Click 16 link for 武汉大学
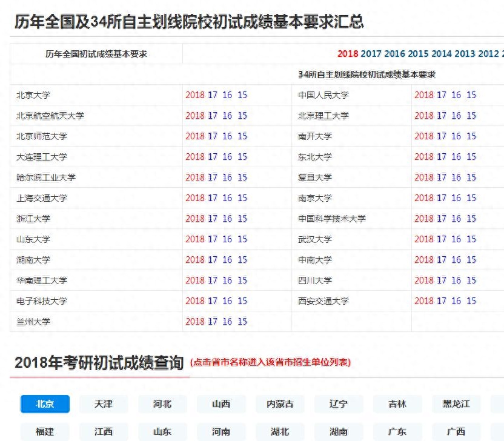Image resolution: width=504 pixels, height=441 pixels. 456,239
